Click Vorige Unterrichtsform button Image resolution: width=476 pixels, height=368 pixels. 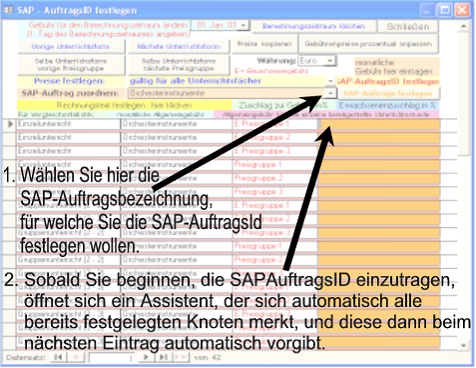pos(71,47)
